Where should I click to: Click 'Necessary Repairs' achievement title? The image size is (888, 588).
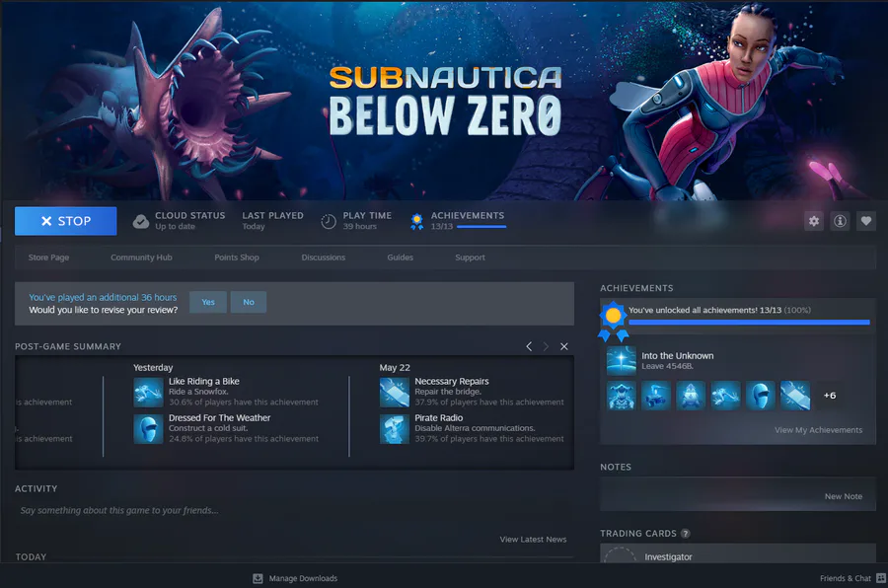pyautogui.click(x=452, y=381)
